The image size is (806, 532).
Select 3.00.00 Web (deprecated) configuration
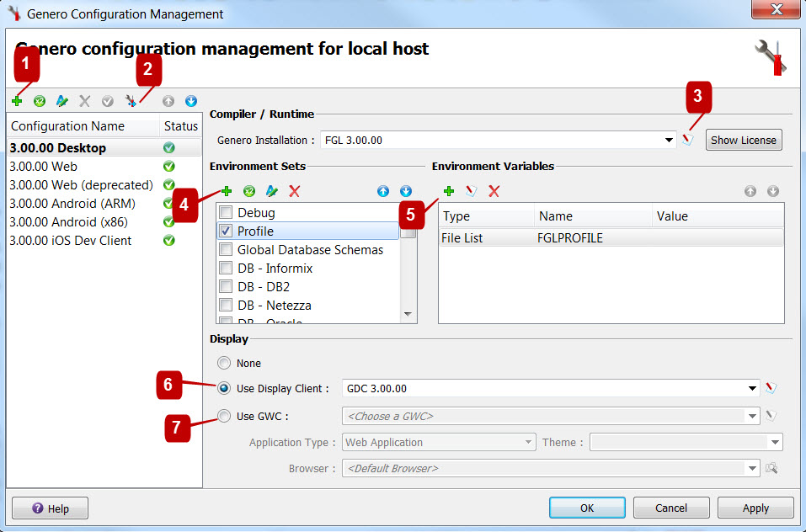[104, 185]
